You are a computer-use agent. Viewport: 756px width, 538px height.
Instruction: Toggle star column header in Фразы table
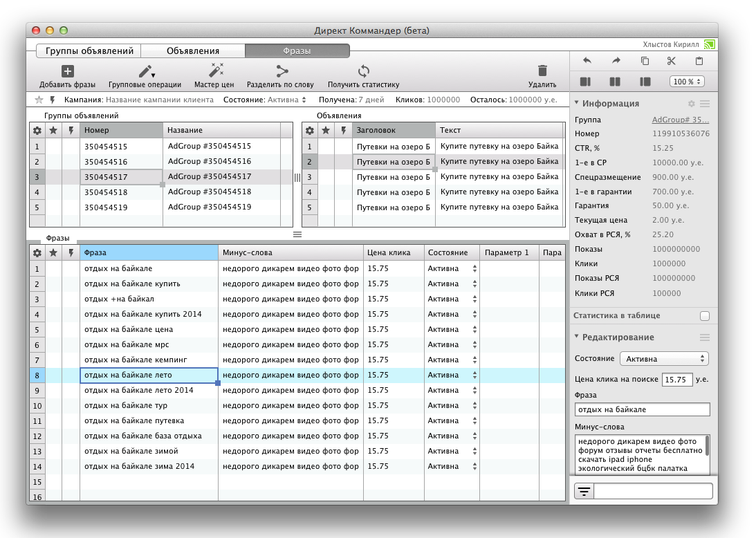[x=54, y=253]
